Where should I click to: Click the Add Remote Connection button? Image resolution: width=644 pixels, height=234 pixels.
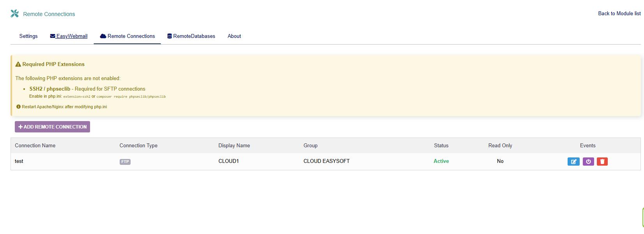(x=52, y=127)
